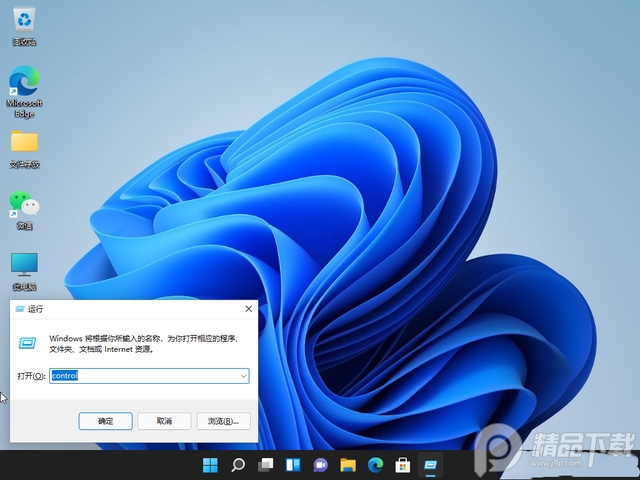Viewport: 640px width, 480px height.
Task: Open the Widgets panel from taskbar
Action: tap(293, 464)
